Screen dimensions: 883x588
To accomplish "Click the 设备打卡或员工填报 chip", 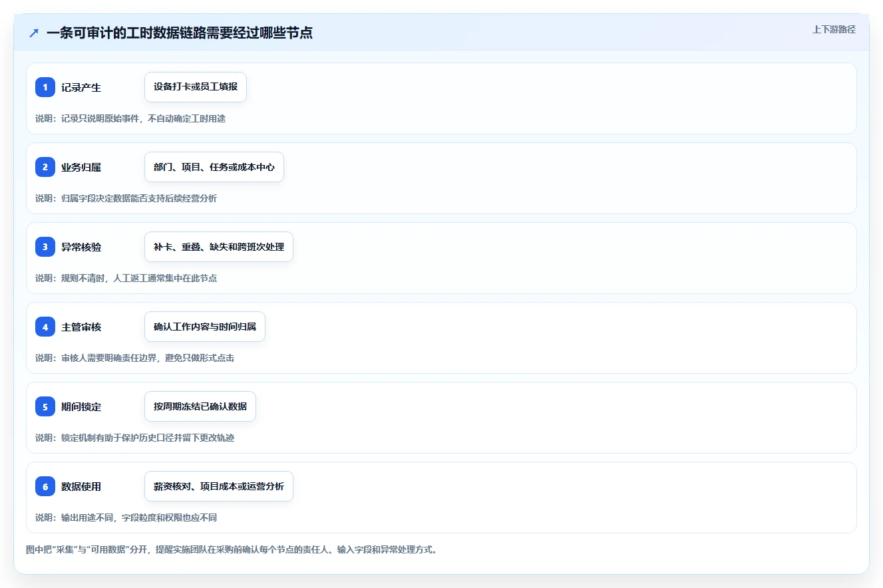I will coord(196,87).
